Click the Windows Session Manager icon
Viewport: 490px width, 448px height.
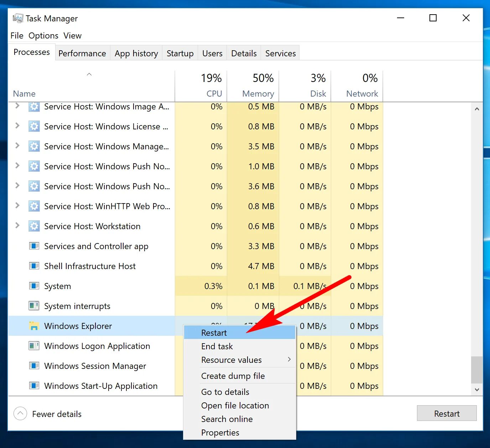(x=34, y=366)
